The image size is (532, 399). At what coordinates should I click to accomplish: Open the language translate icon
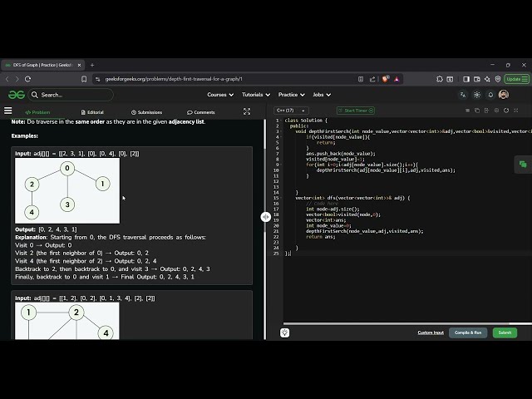point(463,95)
